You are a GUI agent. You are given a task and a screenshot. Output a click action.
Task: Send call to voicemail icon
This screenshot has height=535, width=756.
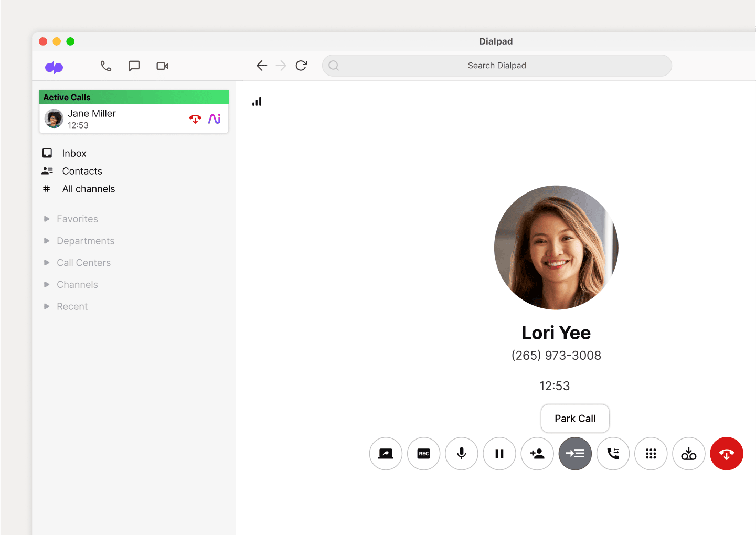pyautogui.click(x=689, y=454)
